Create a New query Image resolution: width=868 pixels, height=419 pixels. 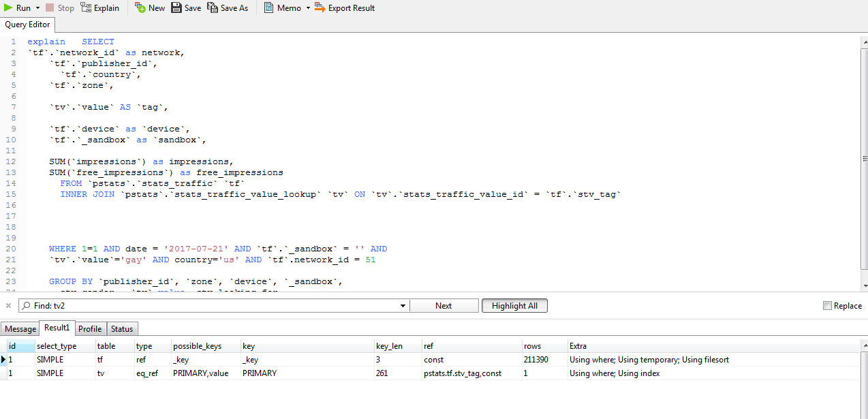pos(140,8)
